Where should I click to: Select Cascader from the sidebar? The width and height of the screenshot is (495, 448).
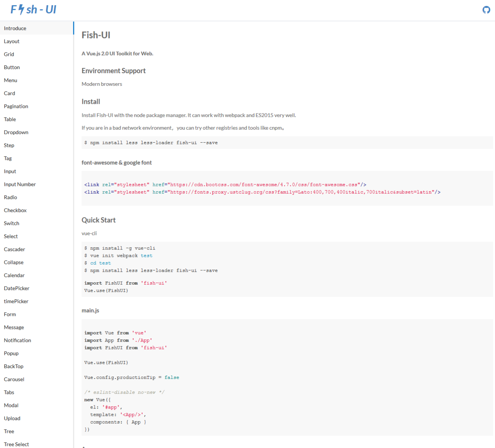pyautogui.click(x=15, y=249)
